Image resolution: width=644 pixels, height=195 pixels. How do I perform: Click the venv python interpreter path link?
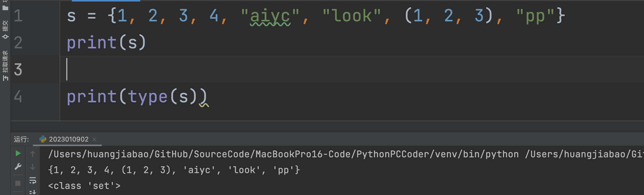[x=284, y=154]
